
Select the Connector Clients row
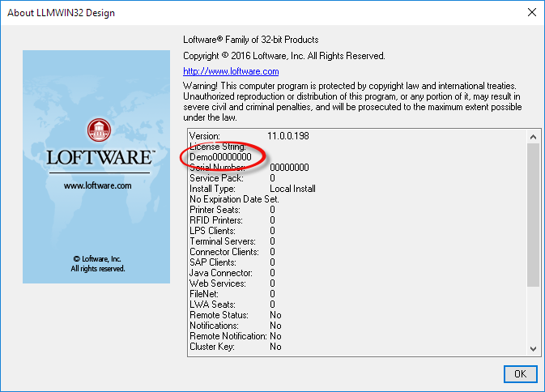click(x=232, y=252)
